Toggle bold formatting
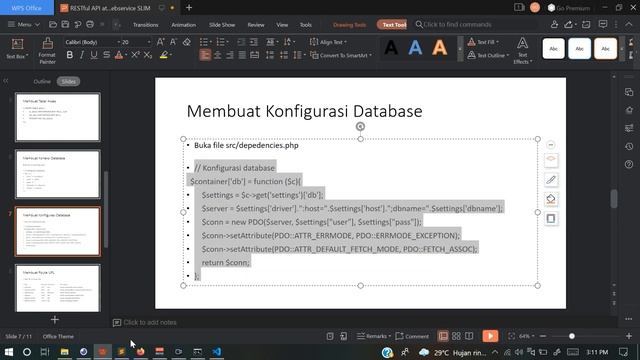Screen dimensions: 640x360 coord(70,55)
